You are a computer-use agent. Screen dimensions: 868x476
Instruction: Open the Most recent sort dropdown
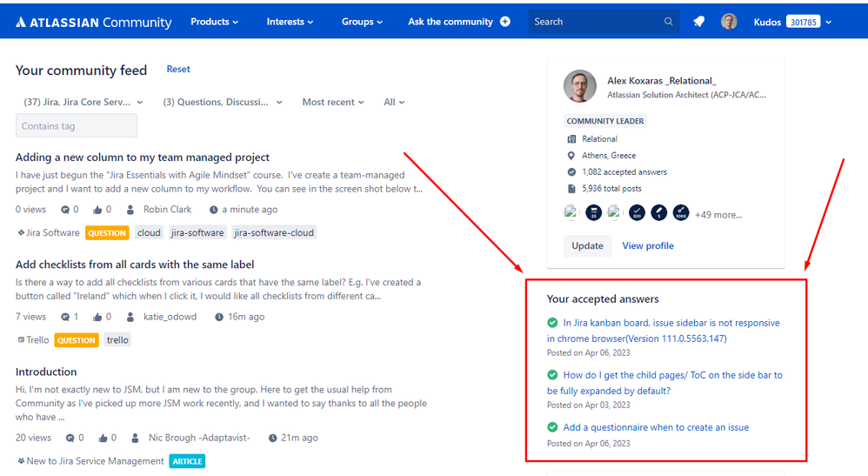coord(333,102)
